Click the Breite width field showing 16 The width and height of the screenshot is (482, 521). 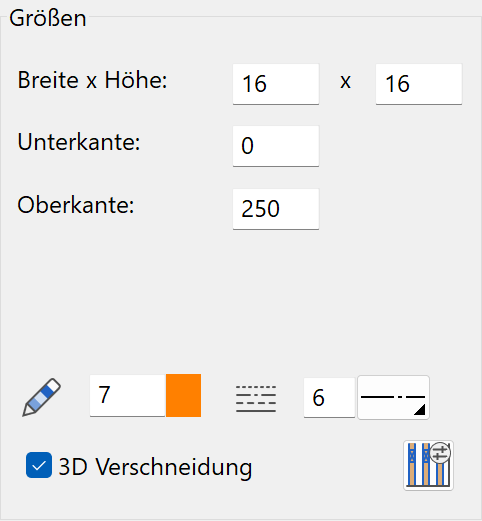pyautogui.click(x=276, y=84)
